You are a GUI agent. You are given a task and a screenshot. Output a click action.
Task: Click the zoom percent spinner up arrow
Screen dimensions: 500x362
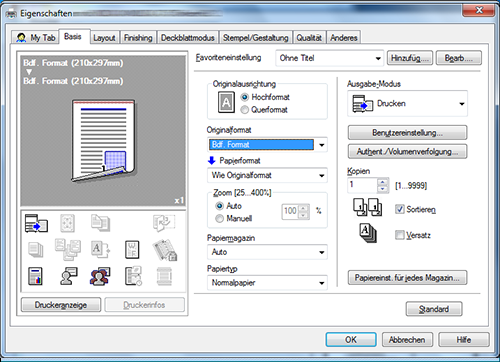303,209
